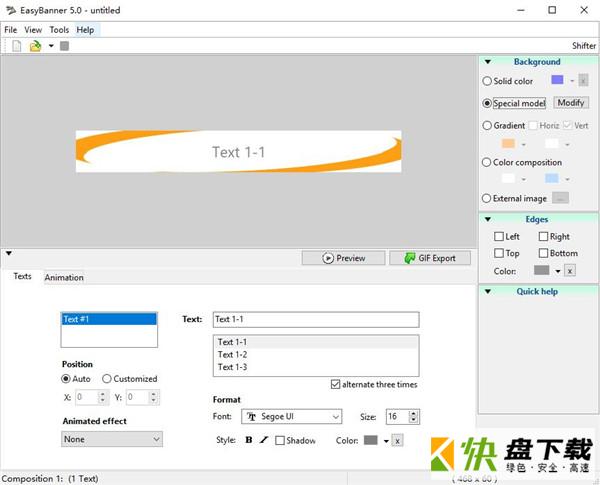Select the Color composition option

(486, 162)
